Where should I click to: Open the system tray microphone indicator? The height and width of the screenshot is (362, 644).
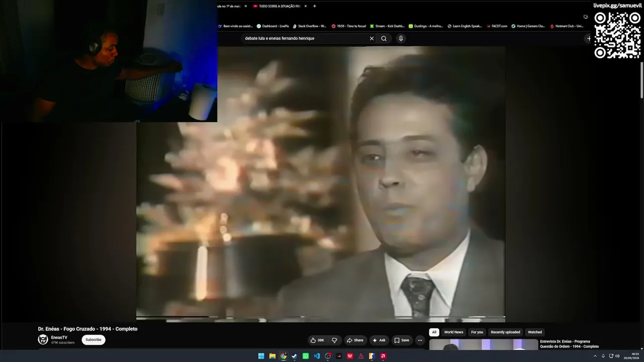tap(603, 356)
